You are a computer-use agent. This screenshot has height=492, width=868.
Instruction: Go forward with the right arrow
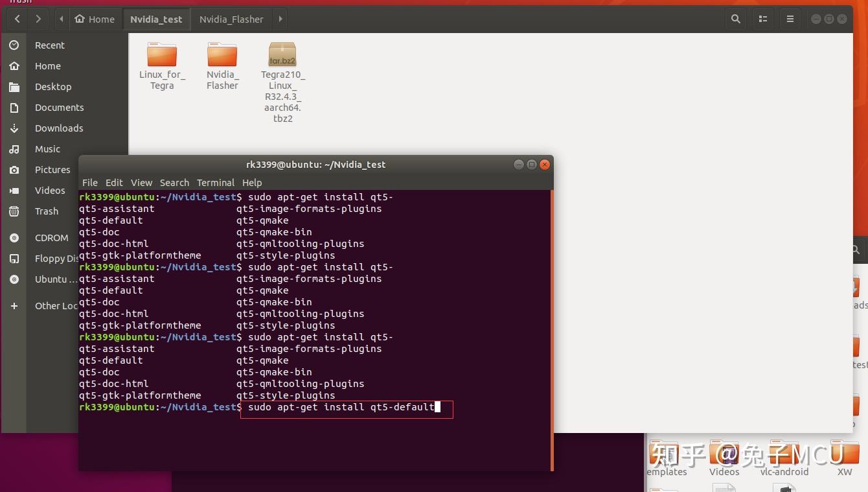[x=38, y=19]
